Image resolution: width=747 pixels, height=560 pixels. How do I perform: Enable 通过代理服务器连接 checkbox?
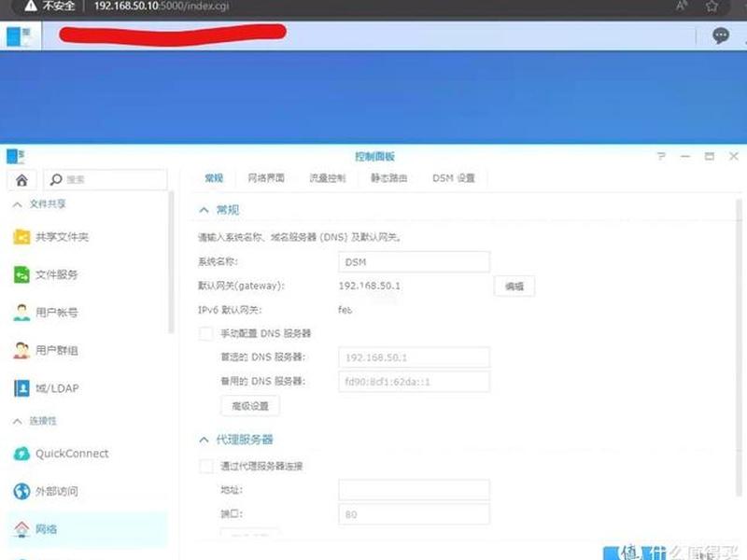[x=205, y=466]
